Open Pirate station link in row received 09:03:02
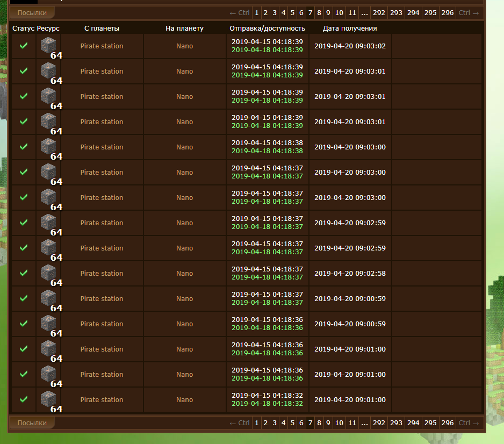The image size is (504, 444). [x=102, y=46]
